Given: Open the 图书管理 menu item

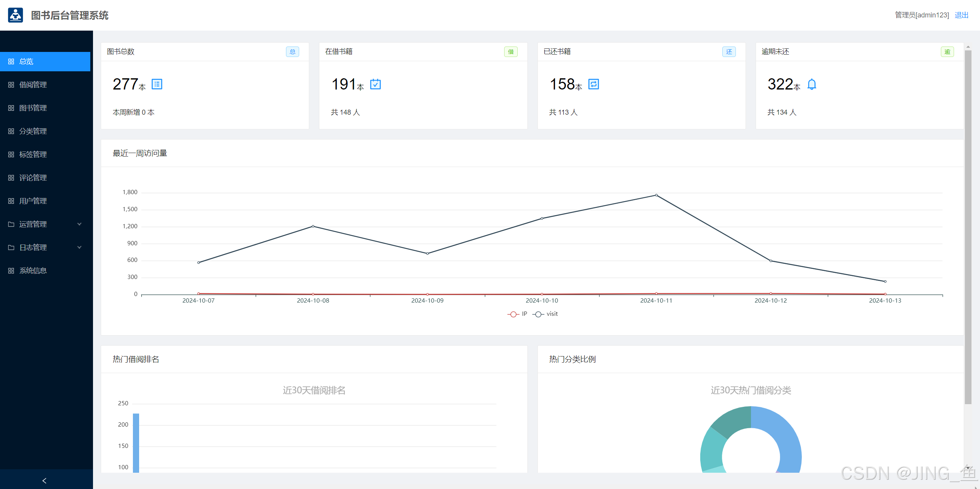Looking at the screenshot, I should tap(33, 108).
